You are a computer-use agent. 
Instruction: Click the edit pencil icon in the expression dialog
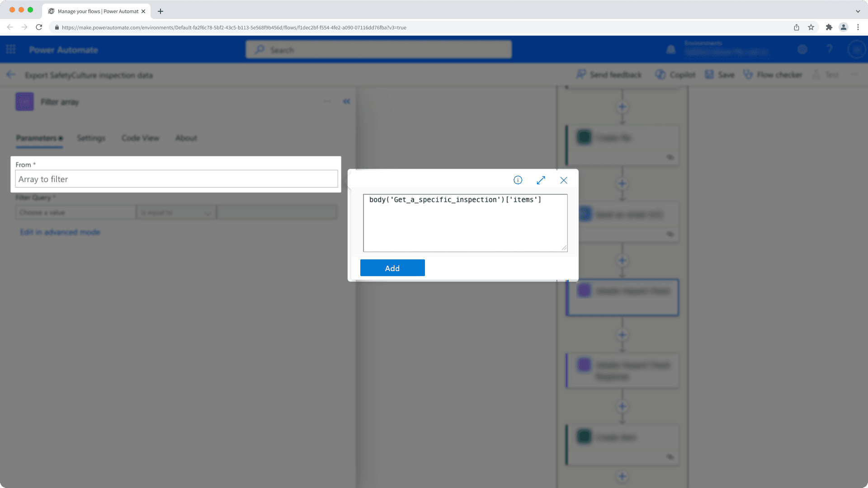(x=541, y=180)
